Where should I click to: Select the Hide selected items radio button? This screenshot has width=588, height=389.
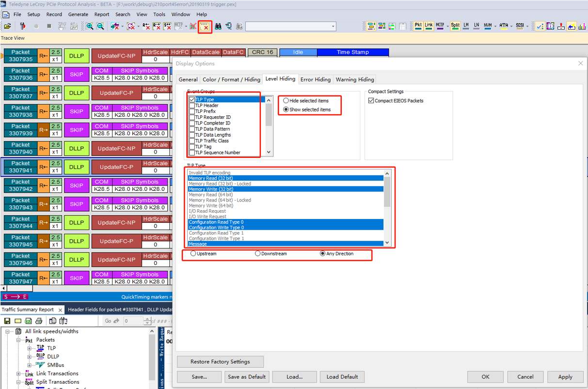[x=286, y=101]
